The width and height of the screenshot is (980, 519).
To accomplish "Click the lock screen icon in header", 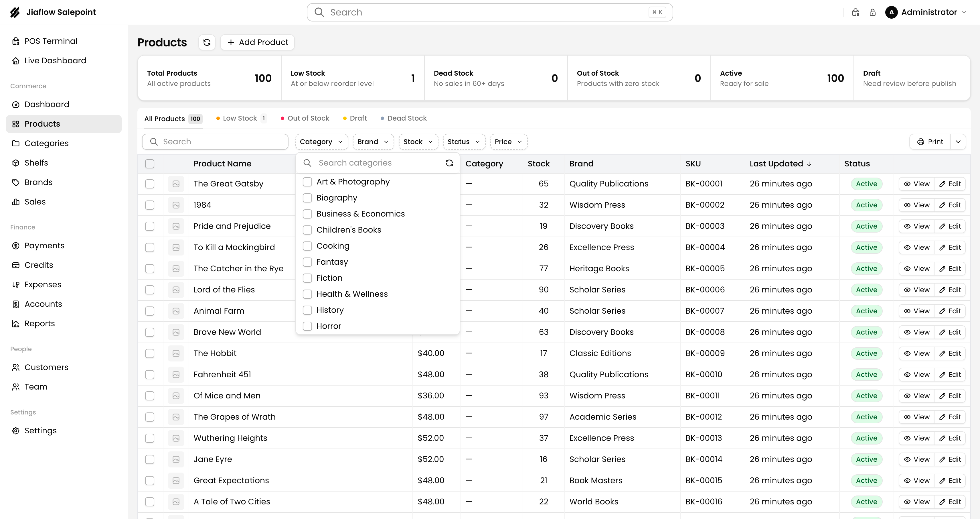I will pyautogui.click(x=873, y=12).
